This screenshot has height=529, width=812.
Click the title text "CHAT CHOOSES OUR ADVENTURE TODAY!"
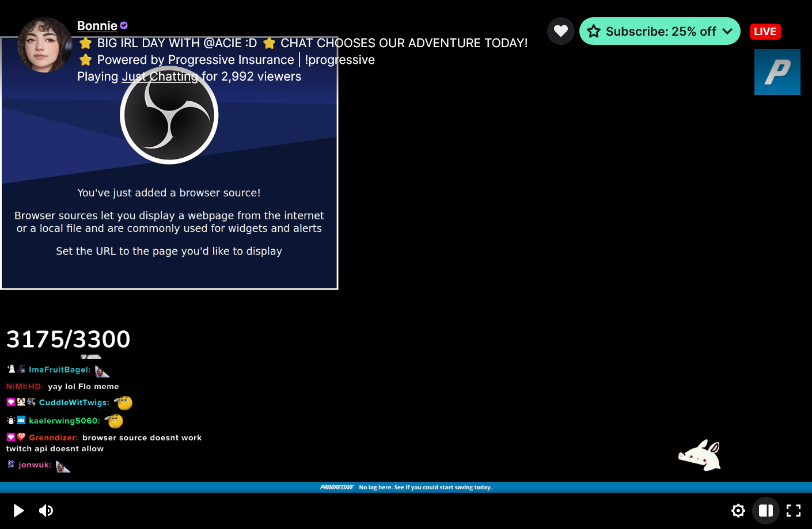point(404,43)
